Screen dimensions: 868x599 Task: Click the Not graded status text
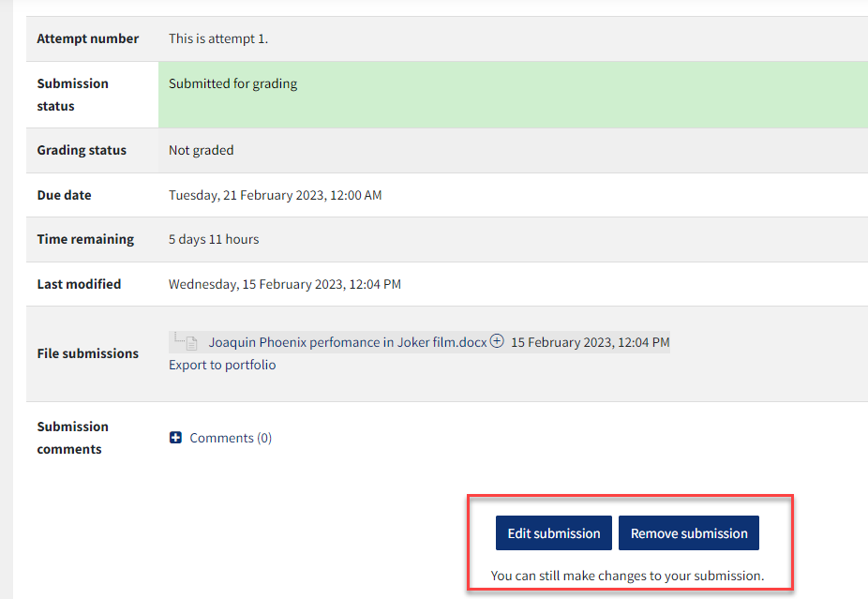tap(202, 150)
